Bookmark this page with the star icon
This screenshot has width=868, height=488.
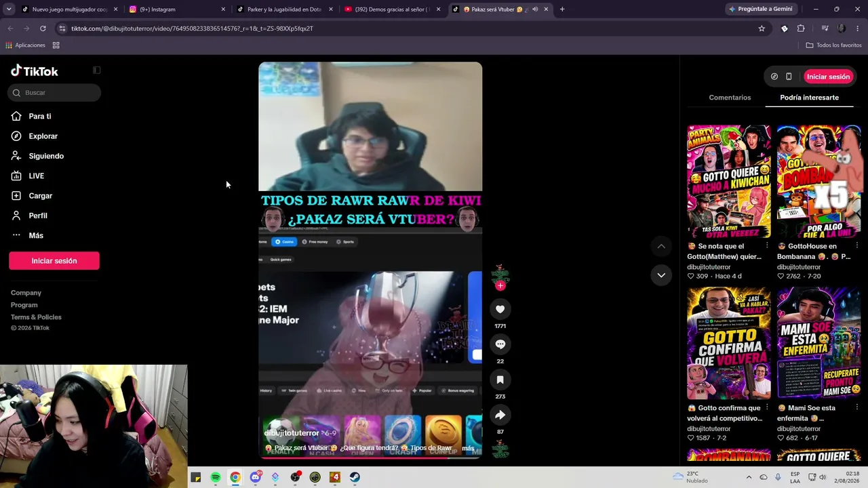pos(762,28)
